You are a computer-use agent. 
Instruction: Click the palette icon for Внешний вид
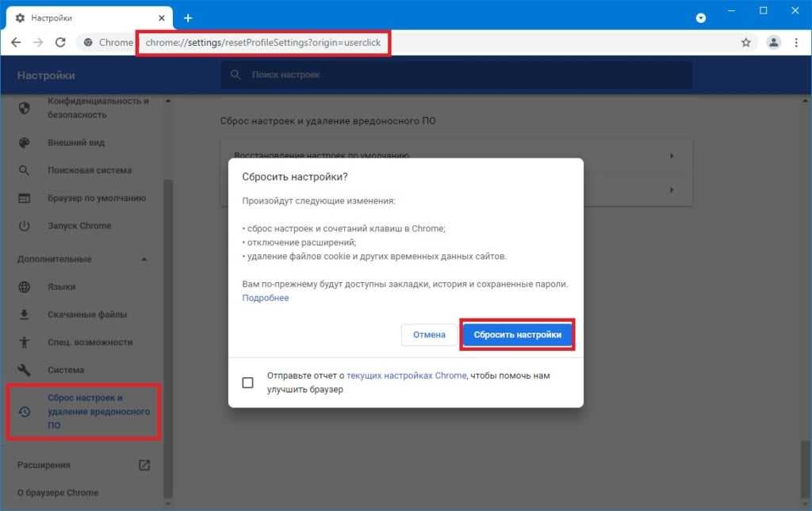click(24, 143)
